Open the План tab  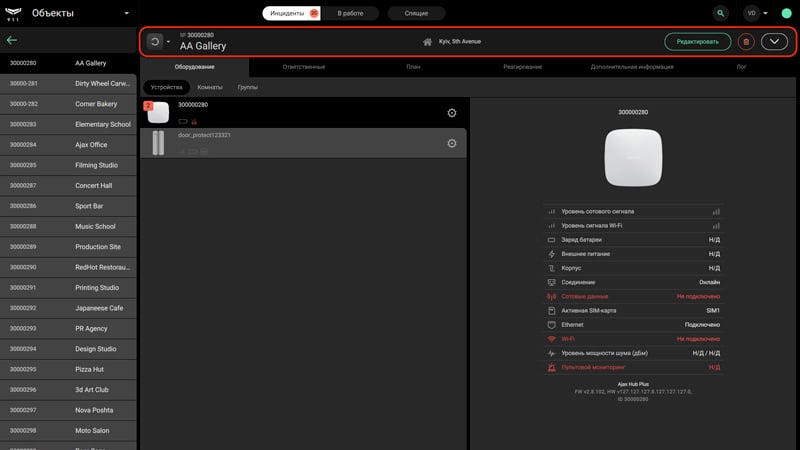[x=413, y=67]
